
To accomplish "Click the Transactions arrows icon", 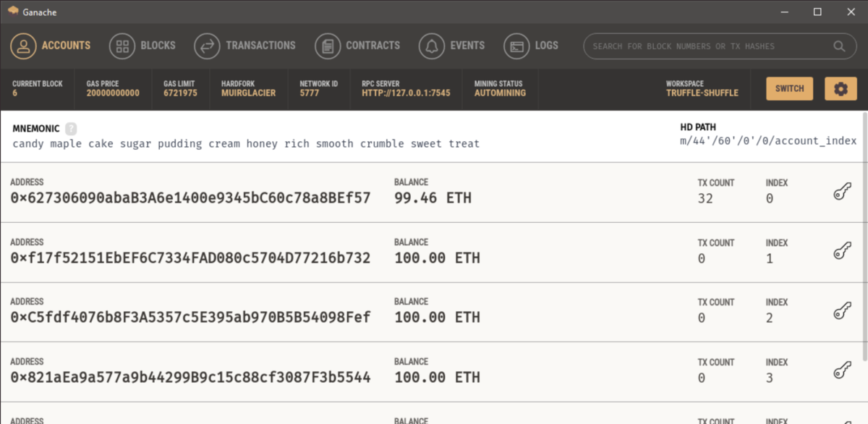I will [208, 46].
